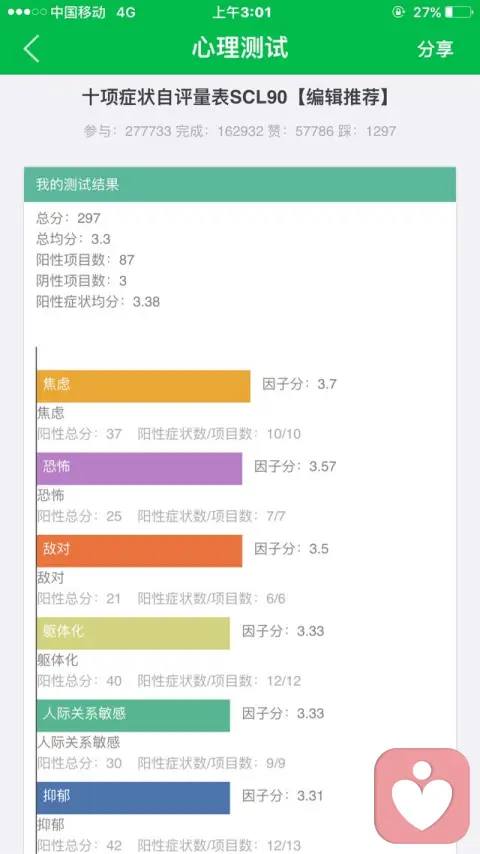Tap the battery icon in status bar
This screenshot has height=854, width=480.
[x=459, y=12]
